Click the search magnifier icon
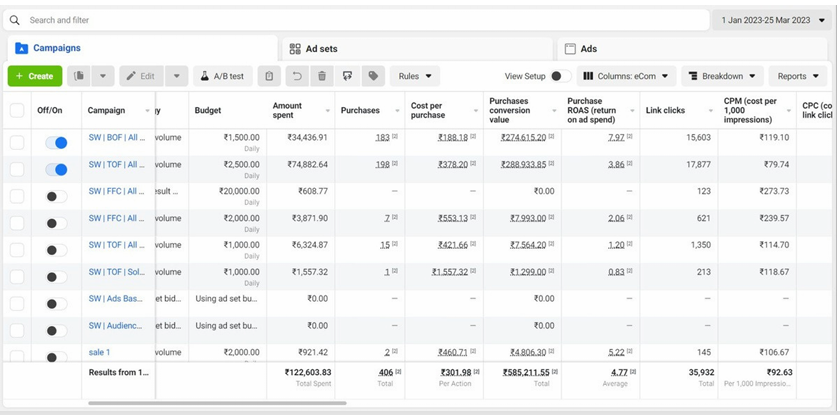 point(15,20)
